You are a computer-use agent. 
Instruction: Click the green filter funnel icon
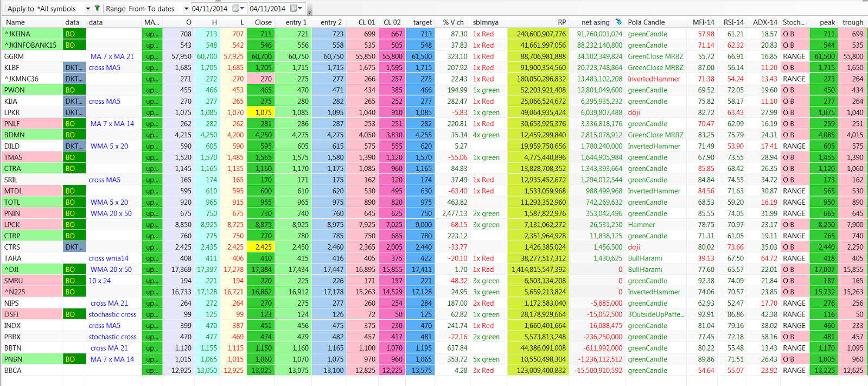pyautogui.click(x=97, y=9)
